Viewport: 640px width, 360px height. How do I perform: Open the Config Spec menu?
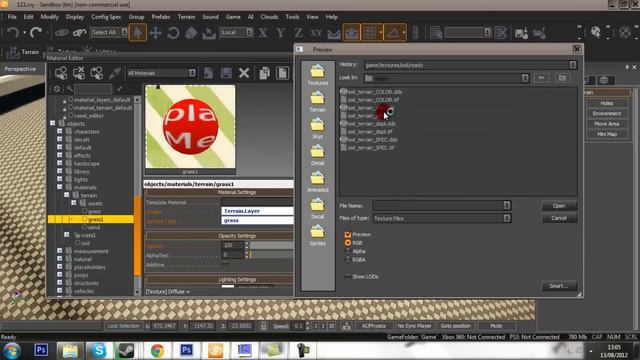(x=106, y=17)
